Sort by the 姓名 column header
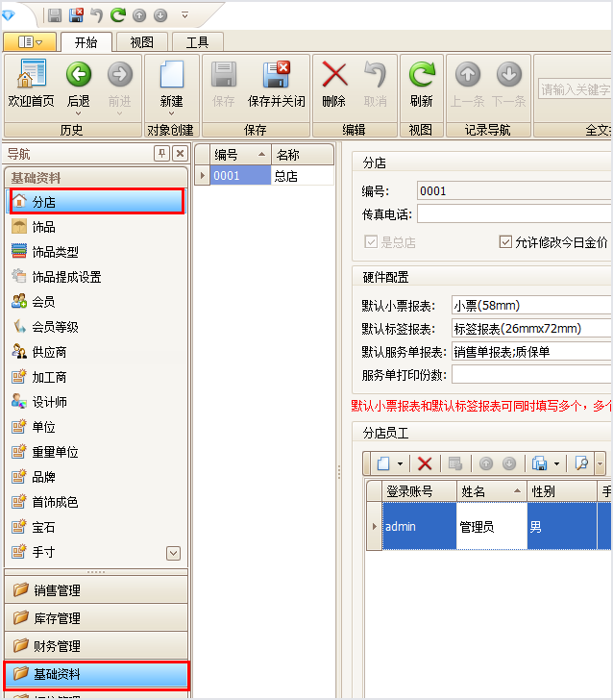Image resolution: width=613 pixels, height=700 pixels. coord(492,491)
